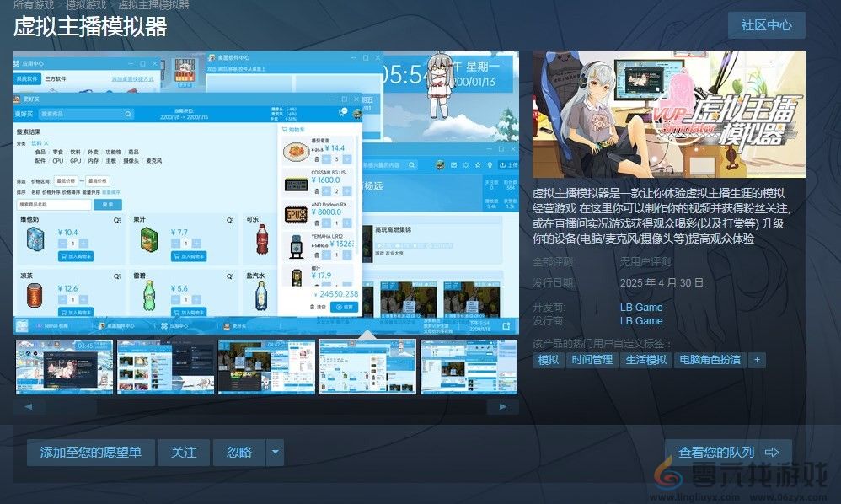Expand hidden user tags with the + button

tap(756, 359)
